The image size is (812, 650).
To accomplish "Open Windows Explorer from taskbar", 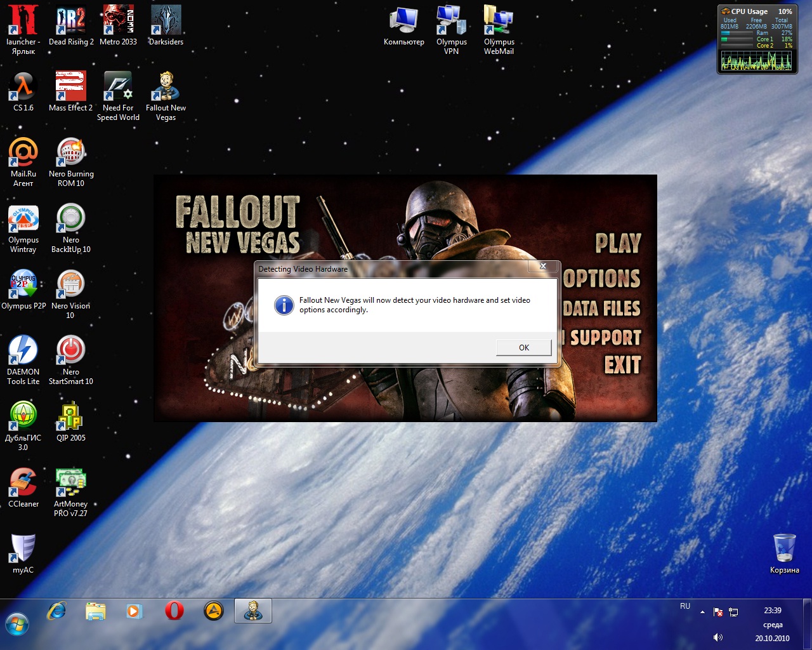I will click(x=96, y=611).
